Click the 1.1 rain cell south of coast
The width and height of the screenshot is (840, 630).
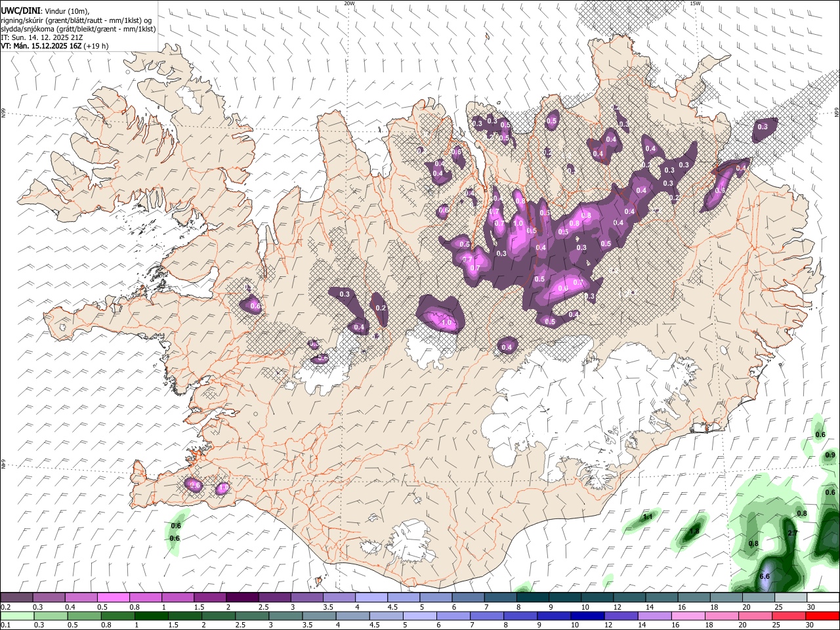pos(648,517)
